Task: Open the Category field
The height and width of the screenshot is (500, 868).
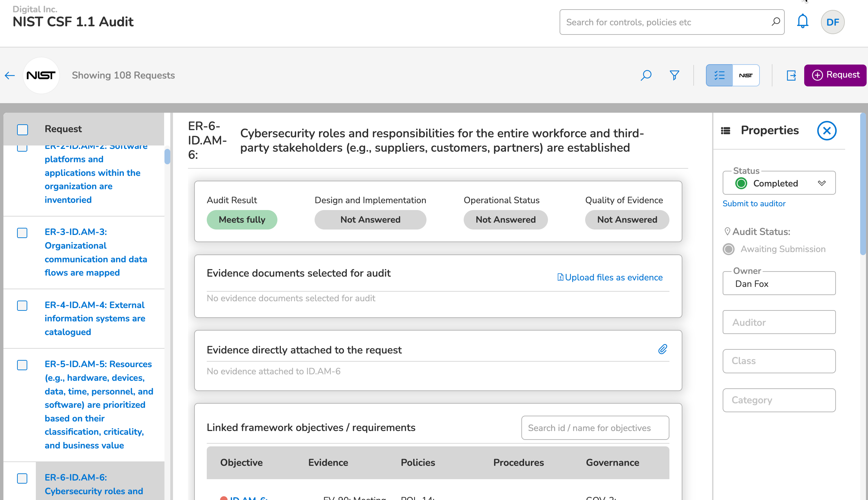Action: 779,400
